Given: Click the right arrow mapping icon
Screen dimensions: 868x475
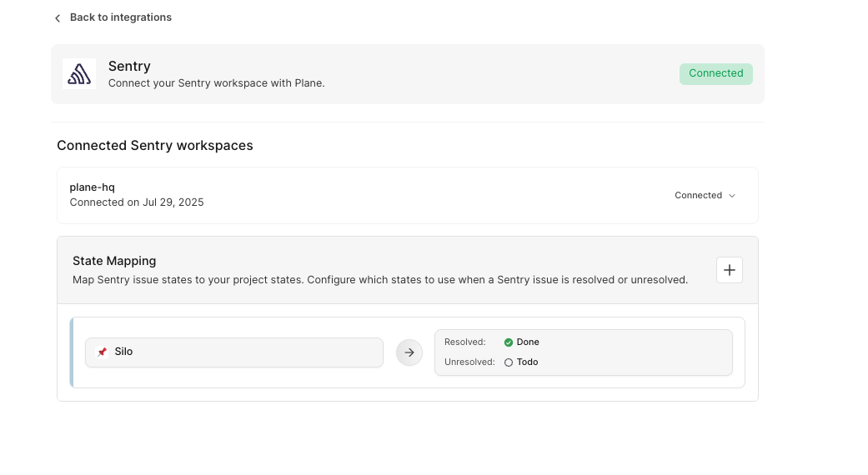Looking at the screenshot, I should [x=409, y=352].
